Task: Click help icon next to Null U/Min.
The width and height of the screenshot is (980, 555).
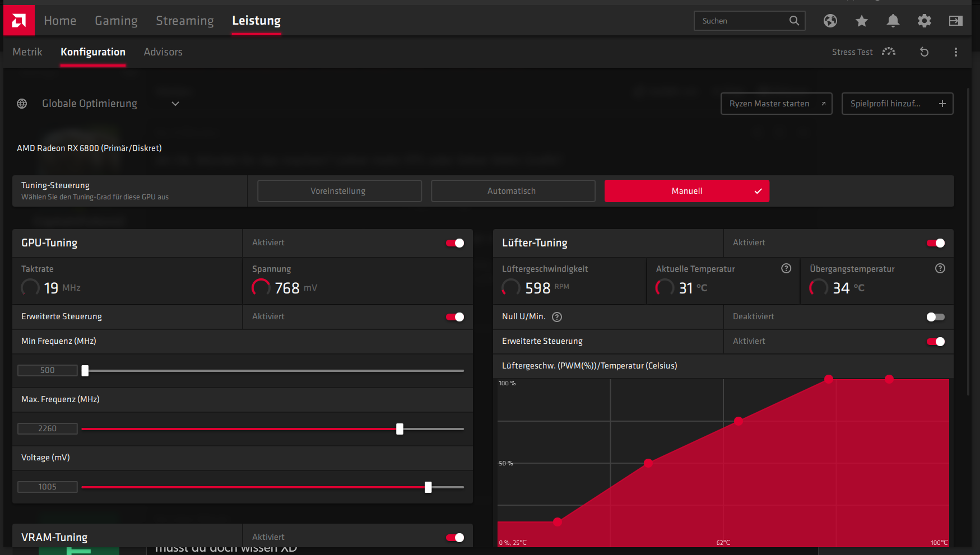Action: pyautogui.click(x=557, y=317)
